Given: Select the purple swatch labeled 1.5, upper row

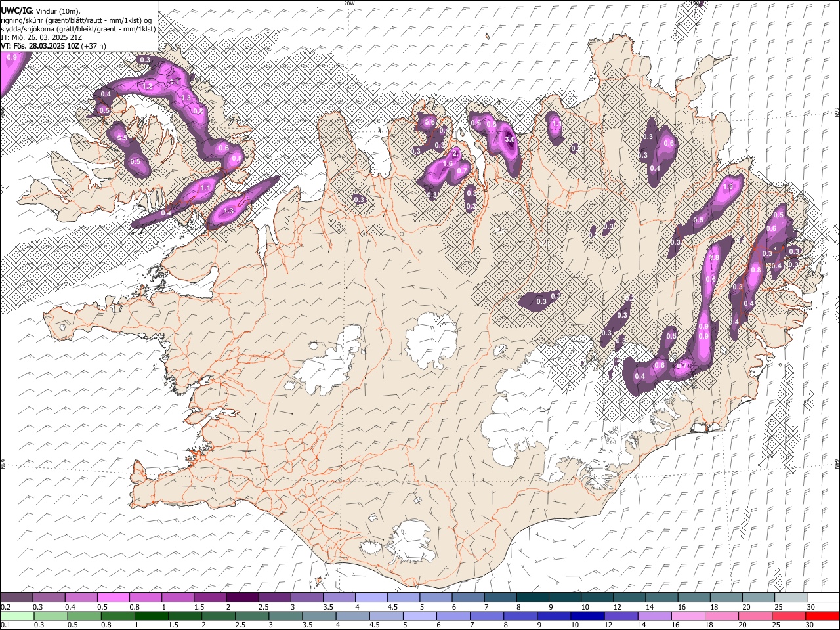Looking at the screenshot, I should tap(209, 597).
